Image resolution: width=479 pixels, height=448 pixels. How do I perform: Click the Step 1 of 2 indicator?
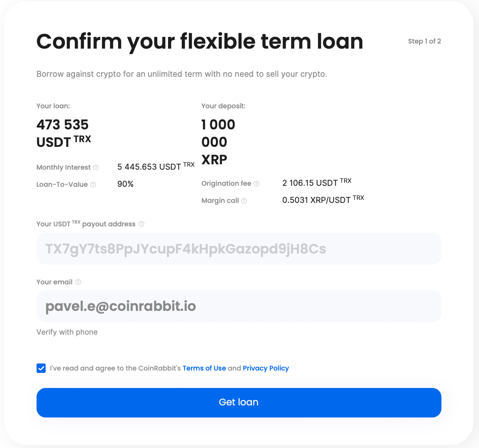click(424, 41)
